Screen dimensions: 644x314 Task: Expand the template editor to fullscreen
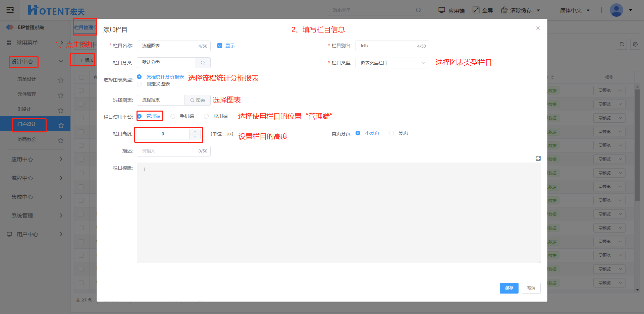[538, 158]
